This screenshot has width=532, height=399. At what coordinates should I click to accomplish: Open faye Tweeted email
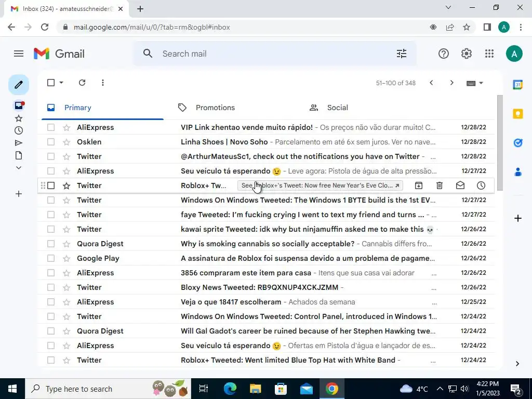(x=266, y=215)
